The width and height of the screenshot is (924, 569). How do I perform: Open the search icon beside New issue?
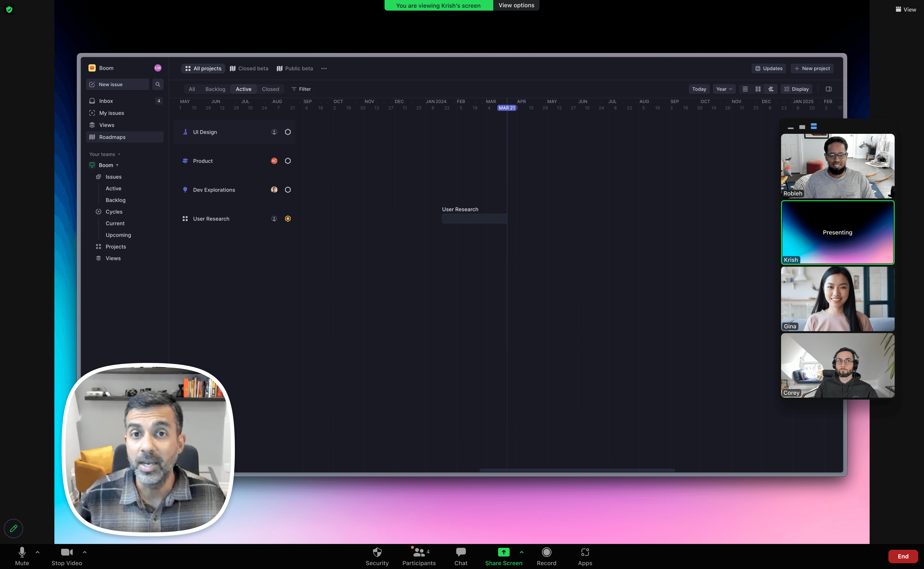pos(158,84)
